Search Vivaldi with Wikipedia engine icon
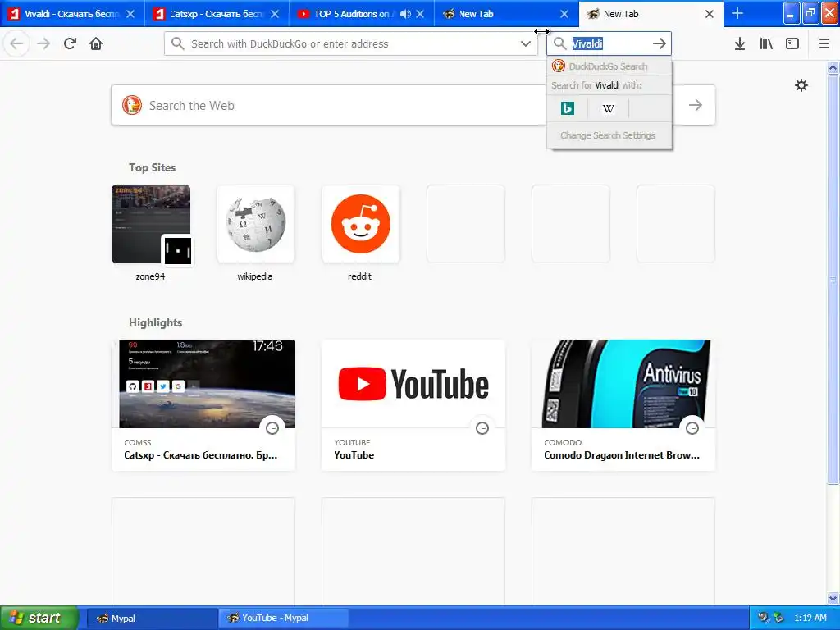Image resolution: width=840 pixels, height=630 pixels. (608, 109)
